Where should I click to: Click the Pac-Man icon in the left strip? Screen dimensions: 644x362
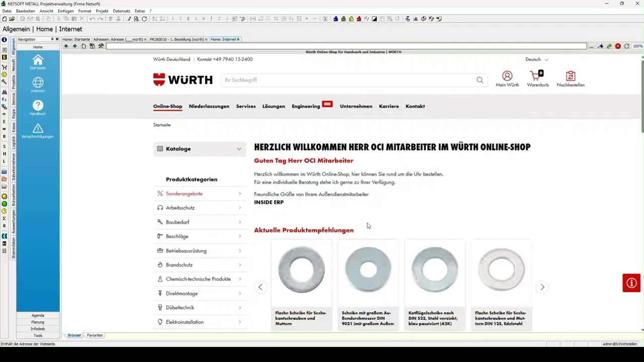(x=5, y=211)
